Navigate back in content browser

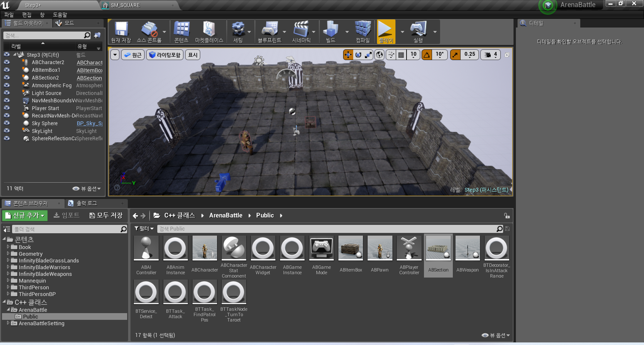(x=135, y=216)
